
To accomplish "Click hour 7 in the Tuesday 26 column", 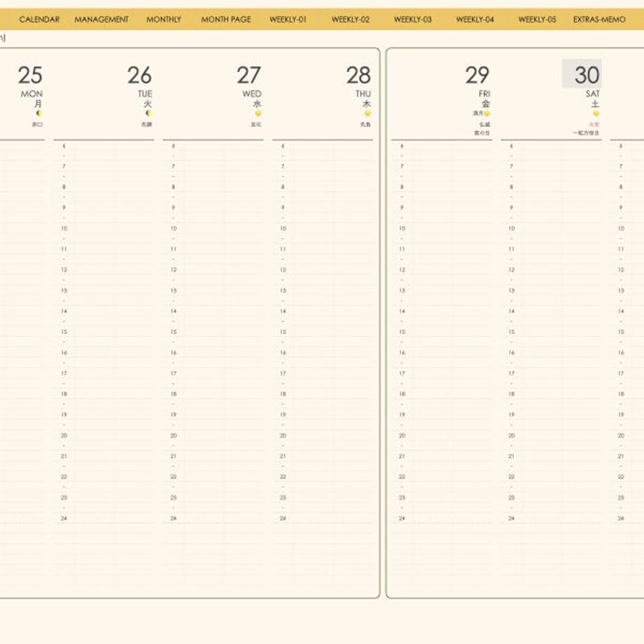I will [64, 167].
